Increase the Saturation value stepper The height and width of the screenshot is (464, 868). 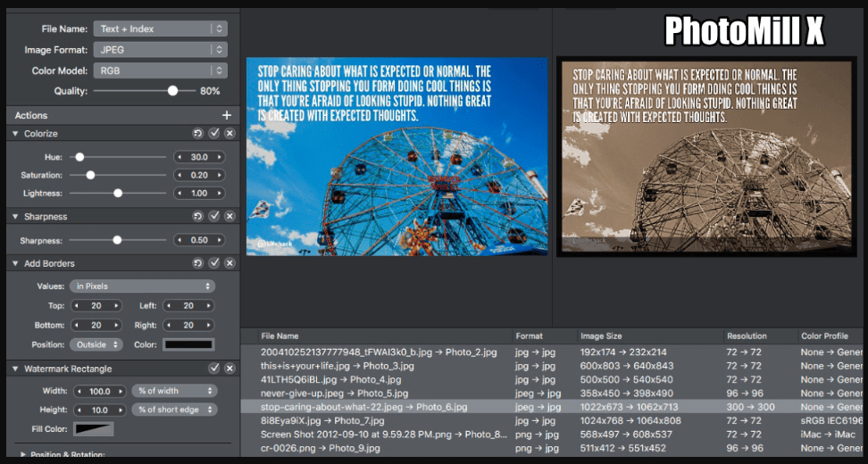220,175
